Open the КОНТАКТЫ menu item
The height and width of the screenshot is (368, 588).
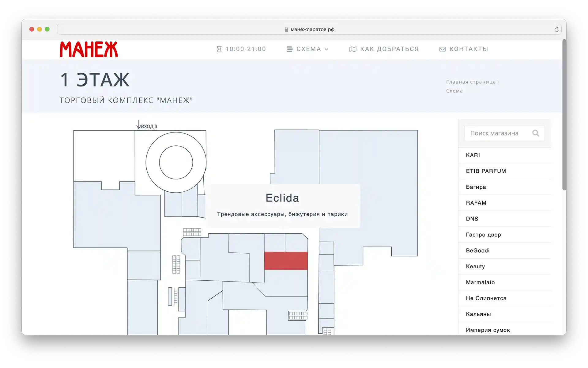point(464,49)
